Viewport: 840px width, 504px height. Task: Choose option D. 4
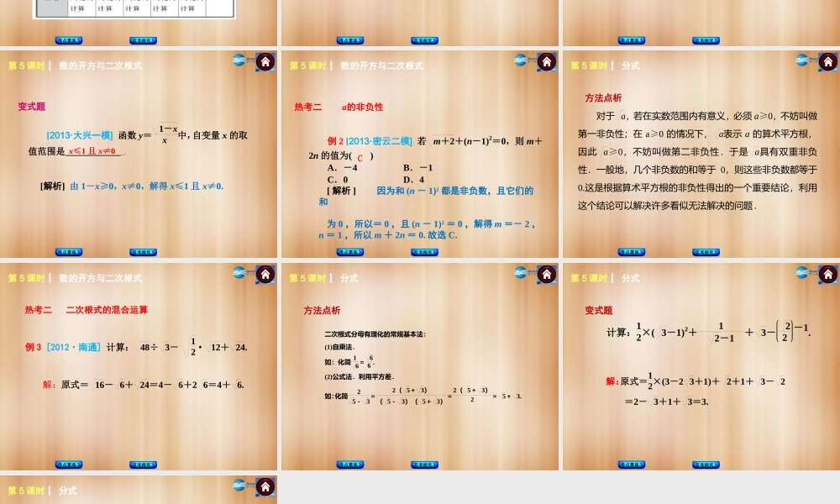[414, 180]
